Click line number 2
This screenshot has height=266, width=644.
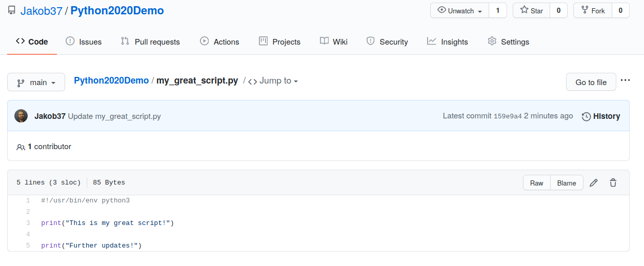(28, 212)
